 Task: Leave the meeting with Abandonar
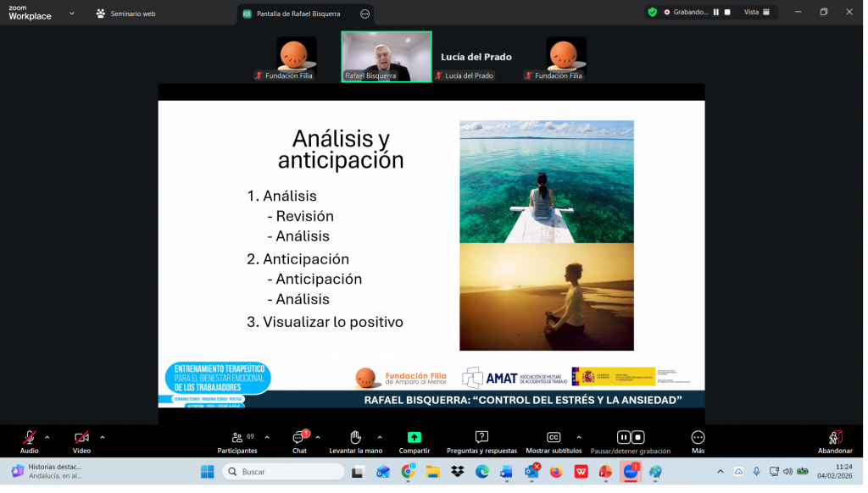click(x=835, y=438)
